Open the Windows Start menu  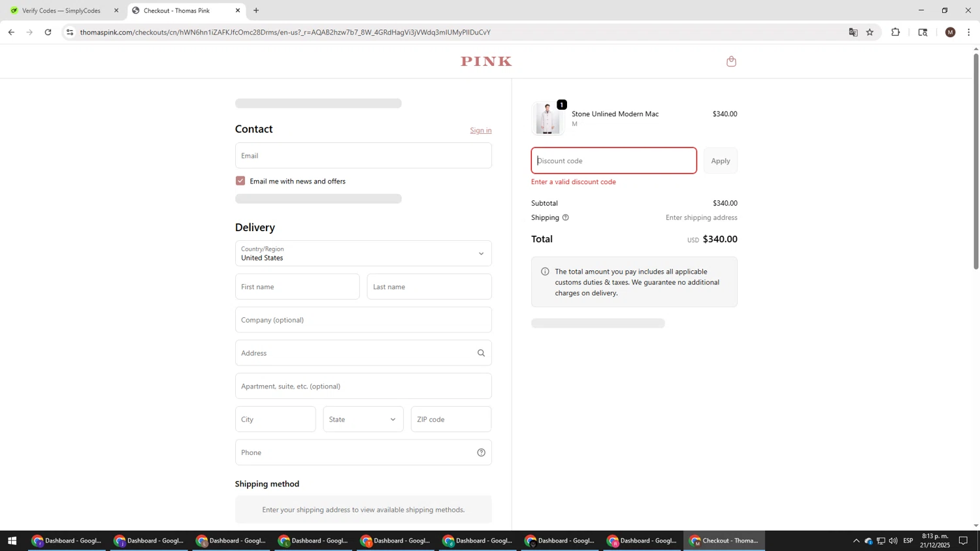(x=11, y=541)
